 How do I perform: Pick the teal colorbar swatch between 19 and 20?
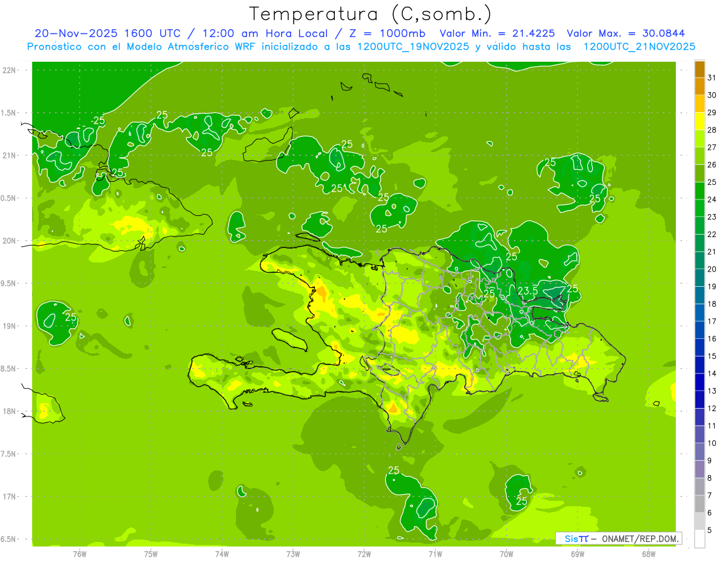699,278
